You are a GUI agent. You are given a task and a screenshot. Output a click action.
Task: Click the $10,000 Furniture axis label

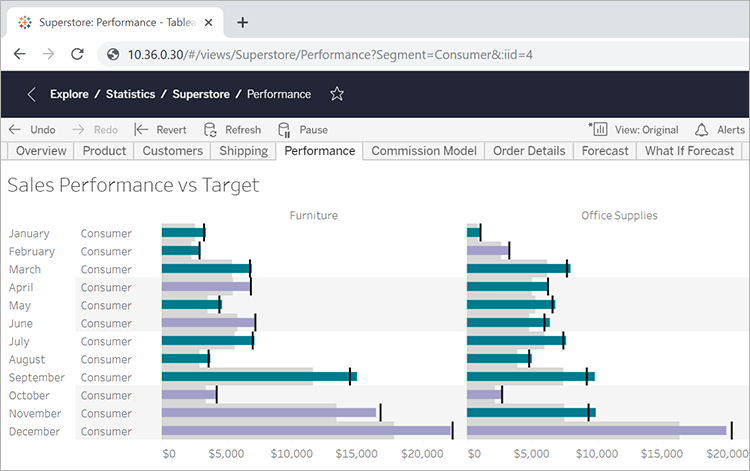tap(291, 454)
